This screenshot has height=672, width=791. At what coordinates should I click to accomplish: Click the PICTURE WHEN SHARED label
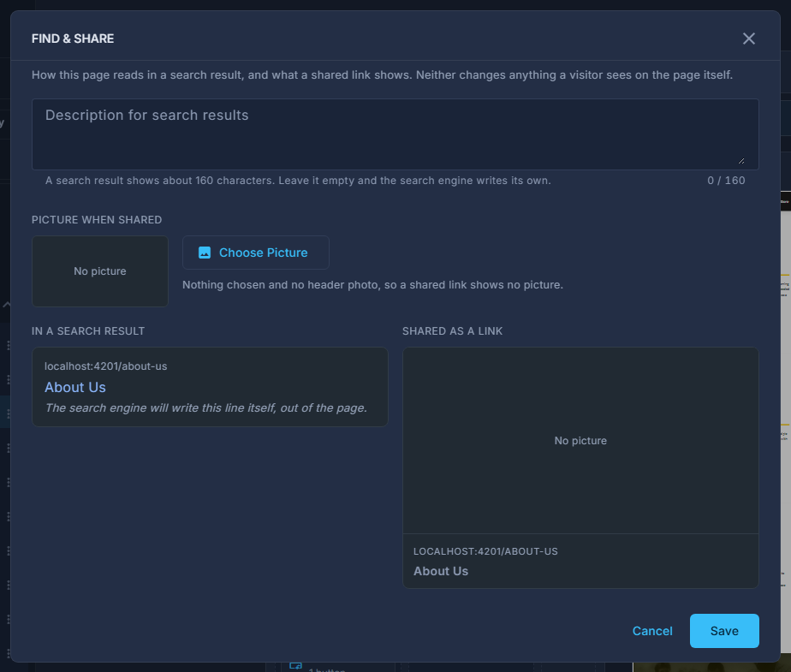97,220
